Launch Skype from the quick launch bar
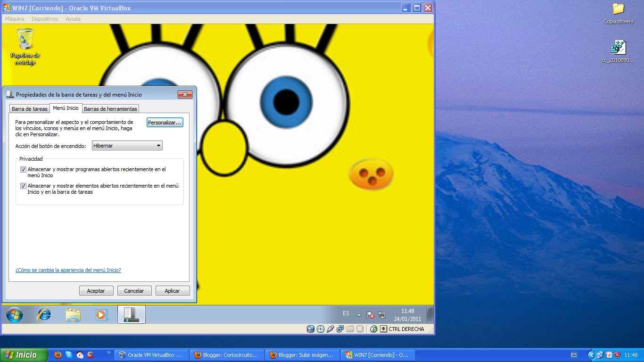This screenshot has height=362, width=644. [x=69, y=355]
